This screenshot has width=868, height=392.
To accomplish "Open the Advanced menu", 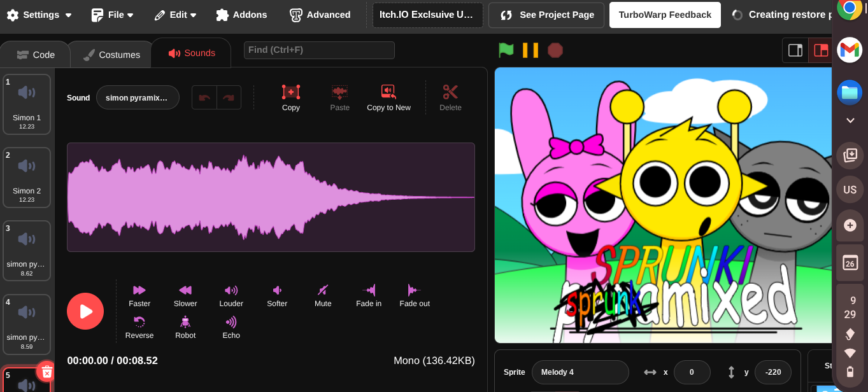I will click(x=320, y=15).
